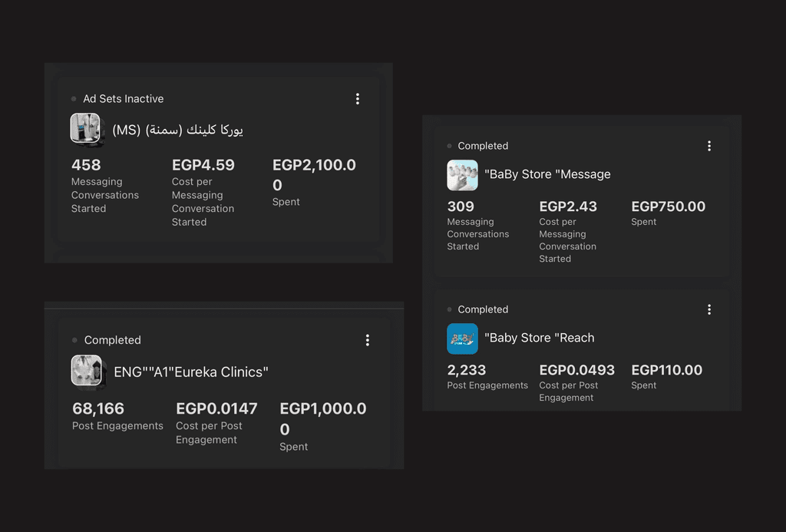Select the EGP750.00 spent value
The height and width of the screenshot is (532, 786).
(x=669, y=207)
